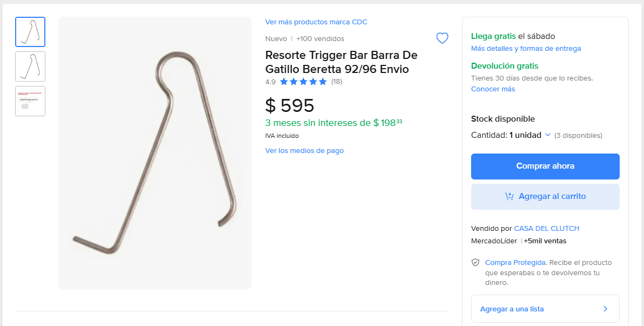
Task: Click Agregar al carrito button
Action: (545, 196)
